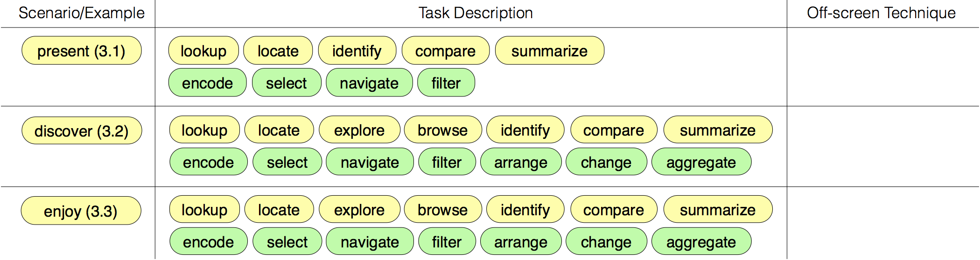
Task: Select the "Off-screen Technique" column header
Action: pos(881,13)
